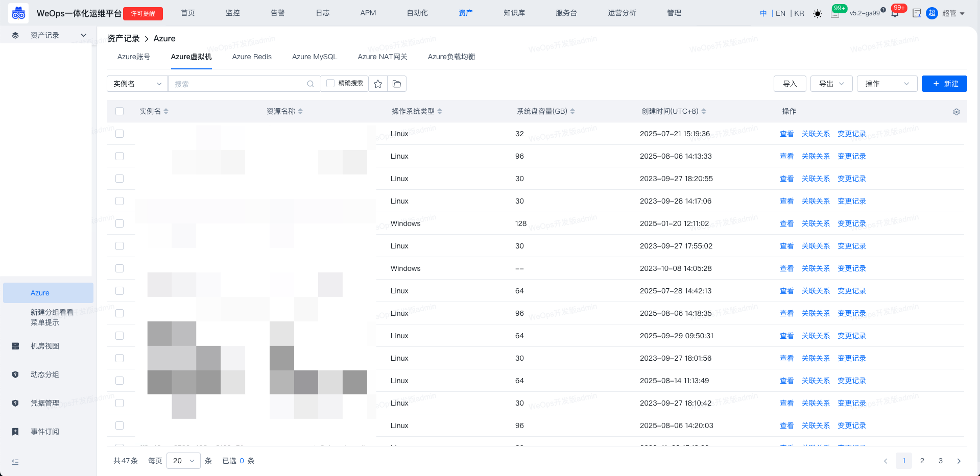Viewport: 980px width, 476px height.
Task: Sort by 操作系统类型 column sort icon
Action: [x=440, y=111]
